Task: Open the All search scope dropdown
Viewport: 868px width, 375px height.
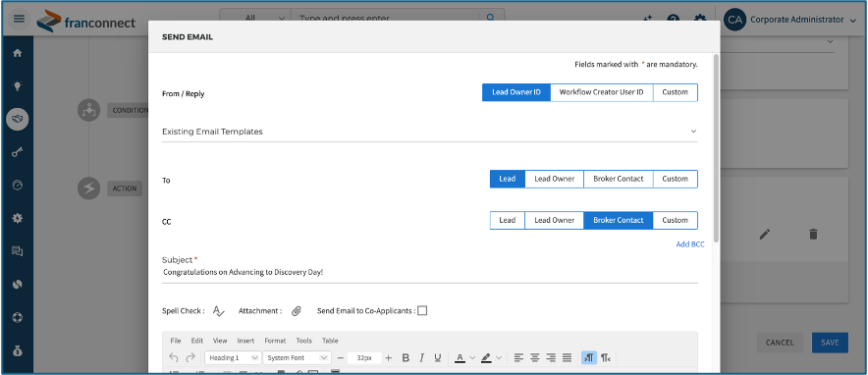Action: (x=255, y=18)
